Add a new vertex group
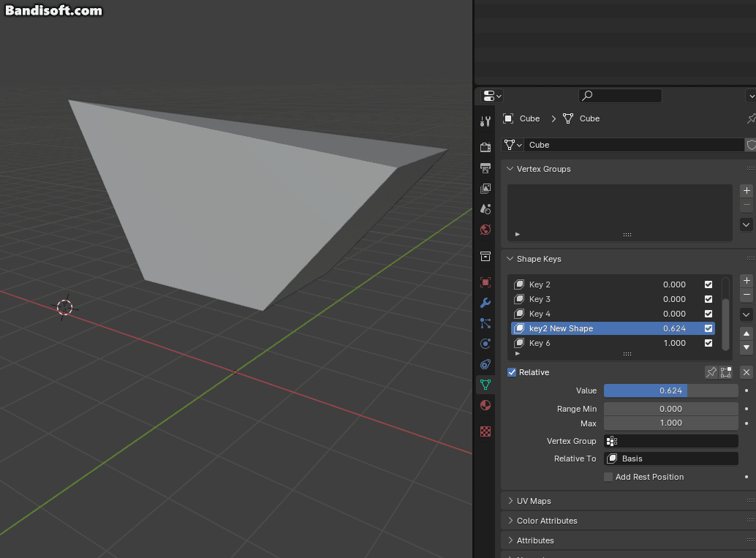Screen dimensions: 756x558 (746, 190)
